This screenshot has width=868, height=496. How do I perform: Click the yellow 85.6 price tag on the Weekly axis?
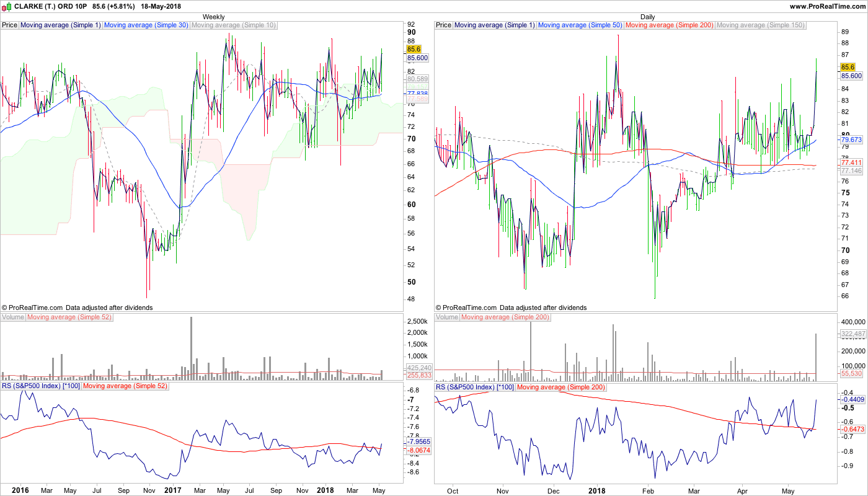tap(414, 49)
